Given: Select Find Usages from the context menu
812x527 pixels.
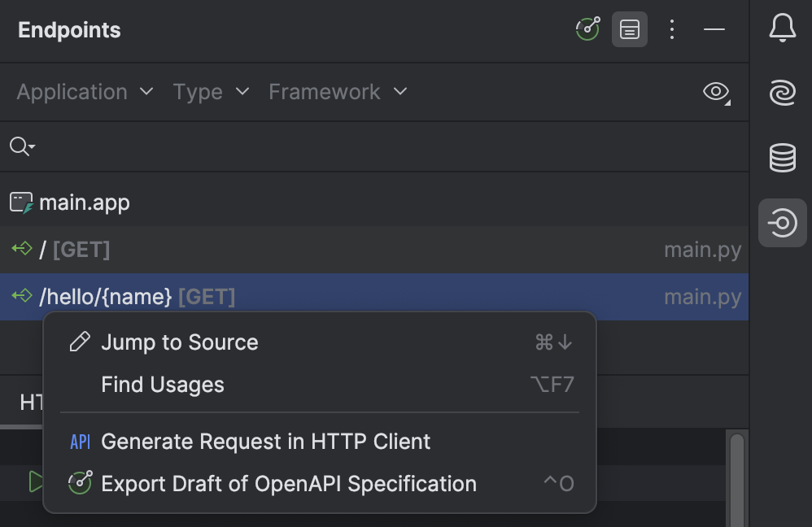Looking at the screenshot, I should [163, 385].
